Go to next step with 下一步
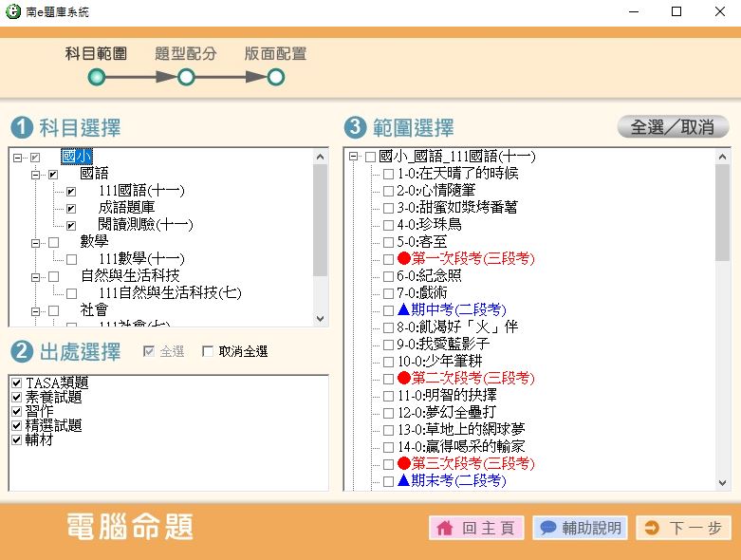This screenshot has height=560, width=741. tap(683, 528)
